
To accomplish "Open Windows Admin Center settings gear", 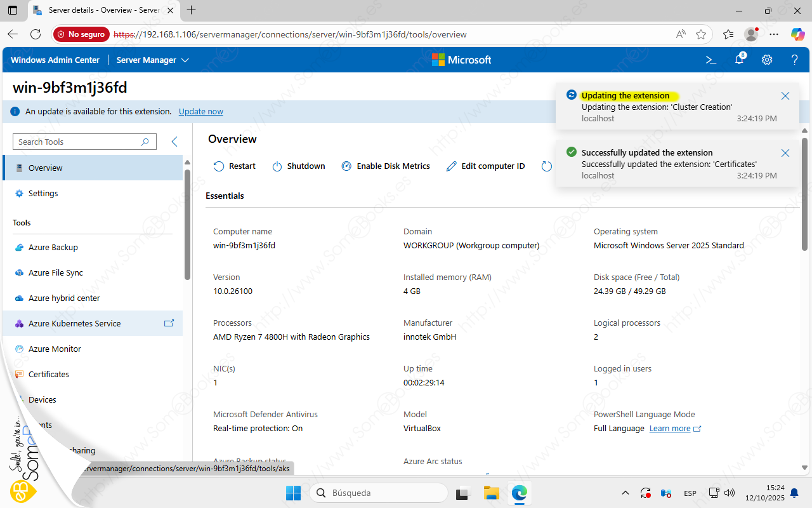I will (767, 60).
